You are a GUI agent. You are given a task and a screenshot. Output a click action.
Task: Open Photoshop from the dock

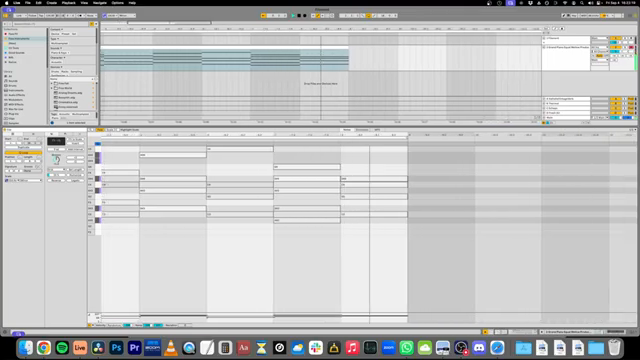point(116,348)
